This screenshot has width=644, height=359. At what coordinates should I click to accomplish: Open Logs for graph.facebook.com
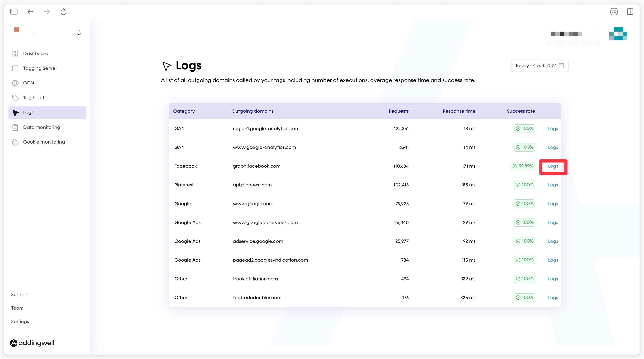553,166
